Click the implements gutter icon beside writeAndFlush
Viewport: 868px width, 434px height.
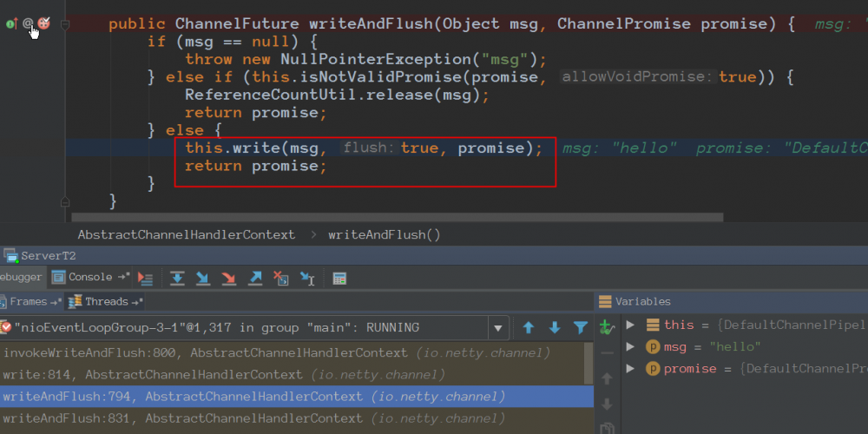pyautogui.click(x=12, y=23)
